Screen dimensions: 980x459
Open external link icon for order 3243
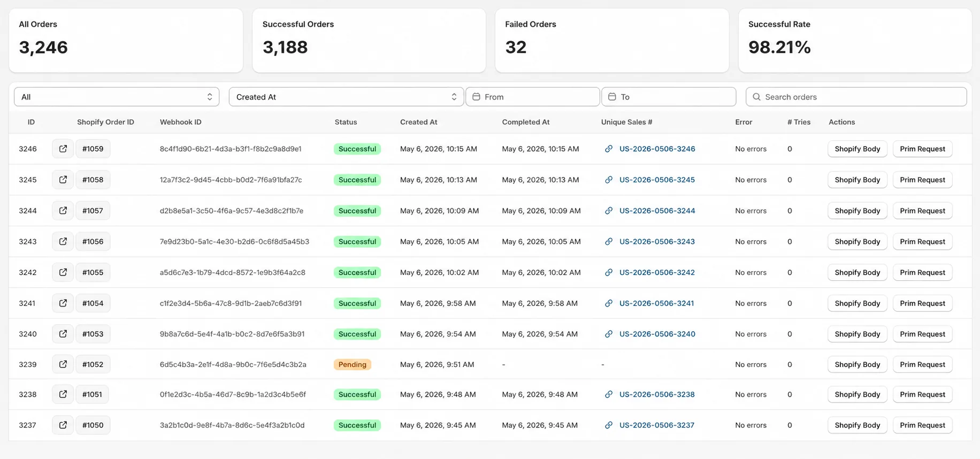pos(63,241)
